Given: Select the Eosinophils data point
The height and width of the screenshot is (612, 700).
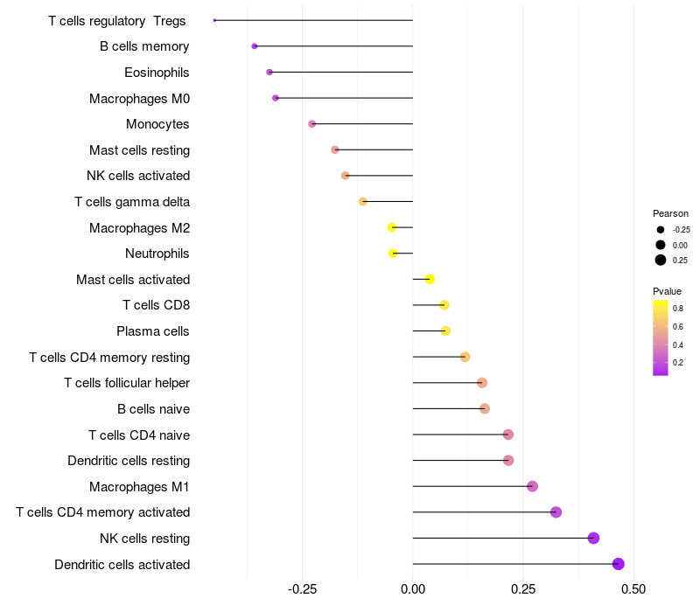Looking at the screenshot, I should 269,73.
